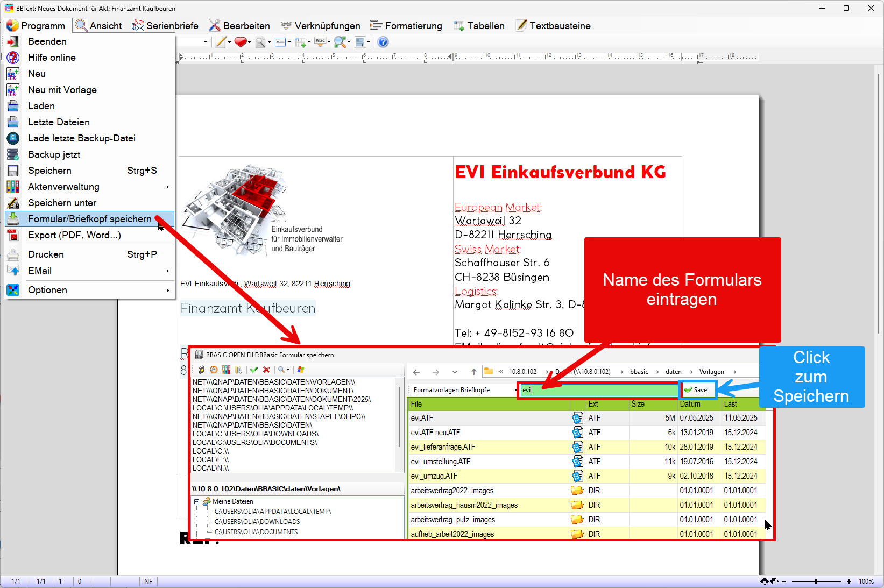The height and width of the screenshot is (588, 884).
Task: Click the add table icon with green plus
Action: coord(300,42)
